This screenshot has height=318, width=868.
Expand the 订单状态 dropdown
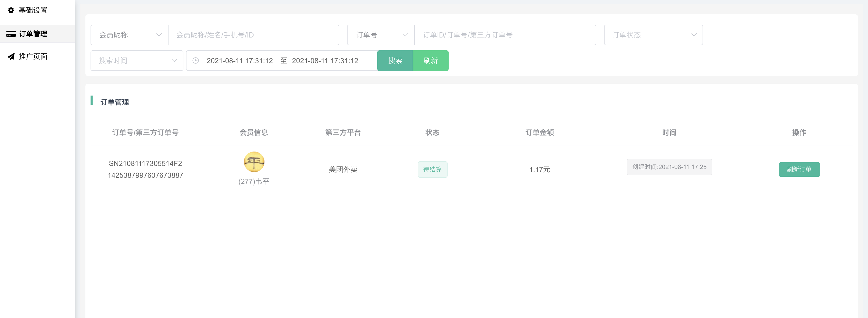653,35
